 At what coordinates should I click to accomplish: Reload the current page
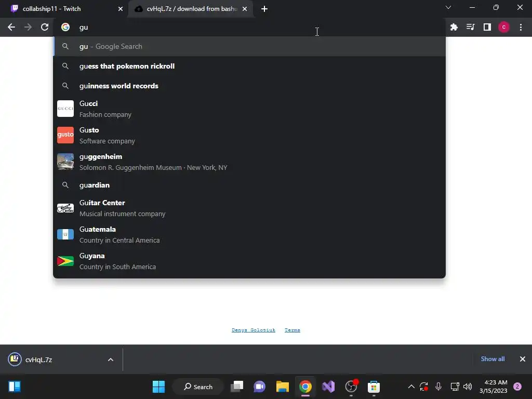click(x=45, y=27)
